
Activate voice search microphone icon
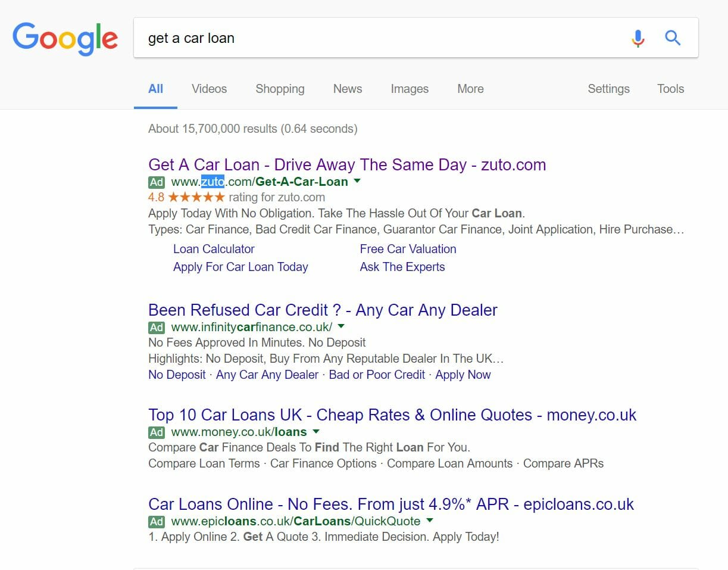click(638, 38)
